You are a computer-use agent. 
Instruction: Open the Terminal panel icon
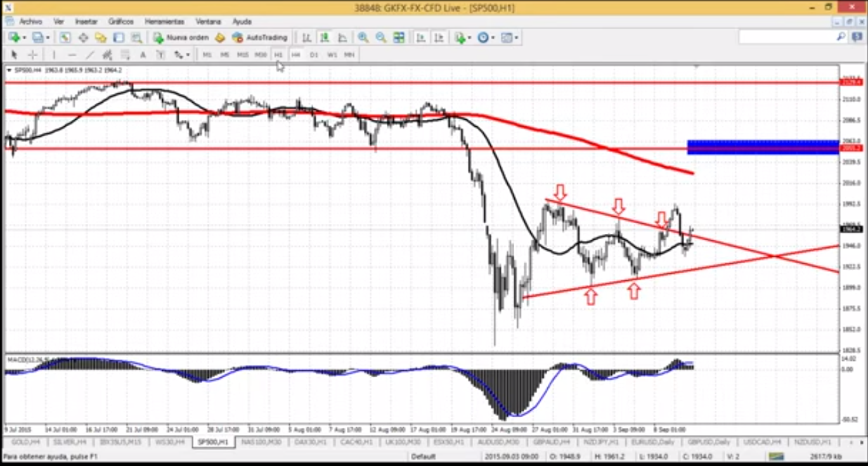[x=119, y=37]
